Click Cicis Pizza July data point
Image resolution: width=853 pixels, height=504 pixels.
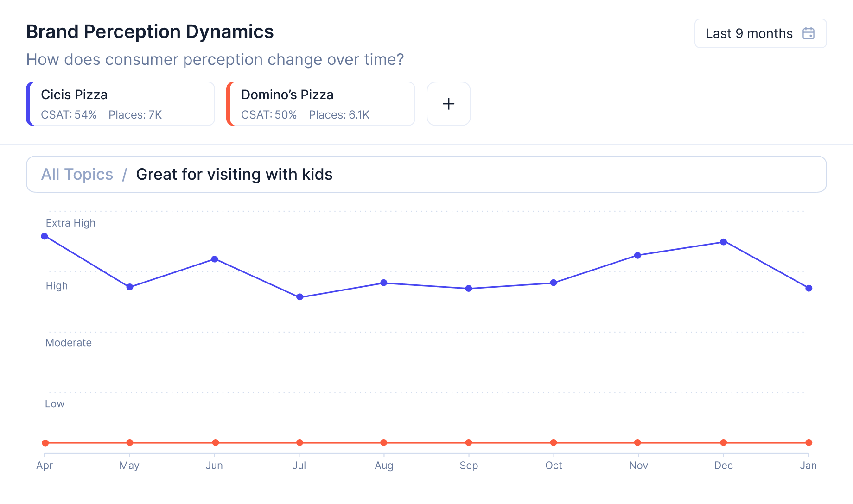300,297
